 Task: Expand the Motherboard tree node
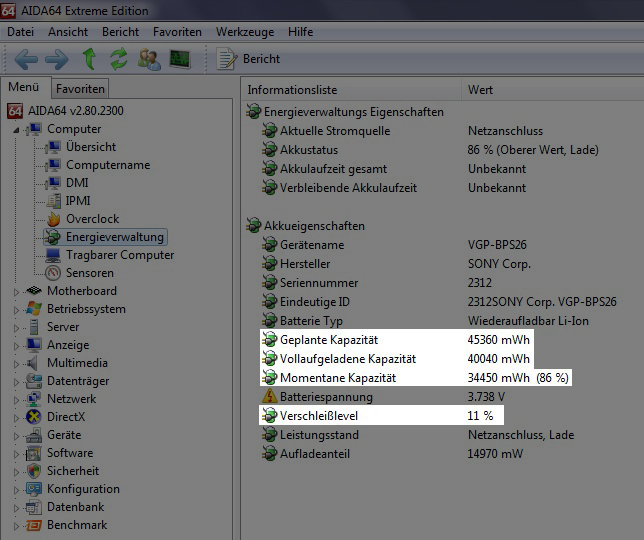click(x=16, y=292)
